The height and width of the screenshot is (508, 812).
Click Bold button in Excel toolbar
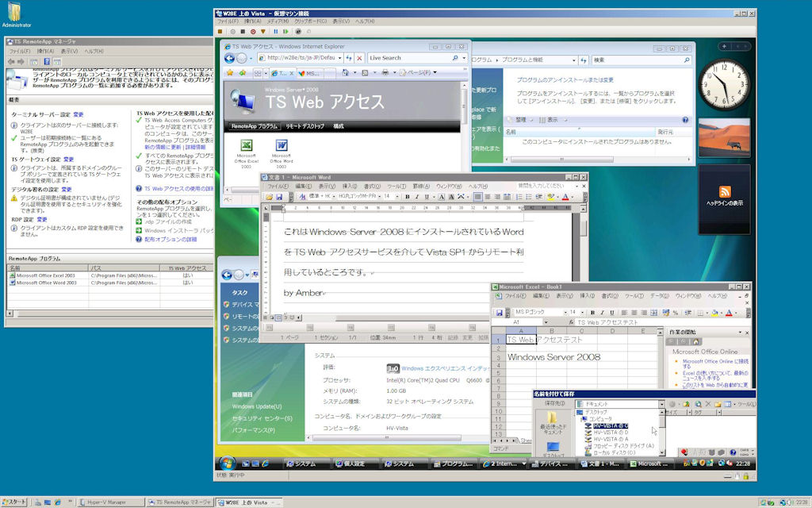pos(592,313)
